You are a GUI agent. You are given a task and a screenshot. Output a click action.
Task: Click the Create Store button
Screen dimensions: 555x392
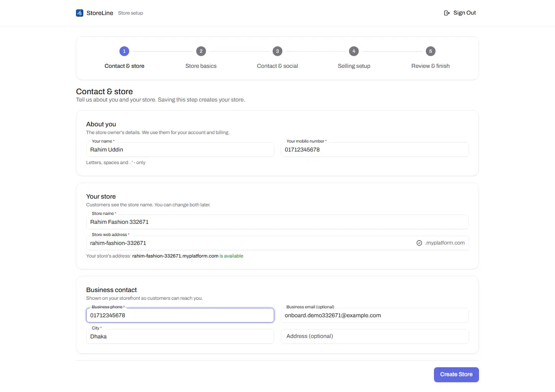pos(456,375)
